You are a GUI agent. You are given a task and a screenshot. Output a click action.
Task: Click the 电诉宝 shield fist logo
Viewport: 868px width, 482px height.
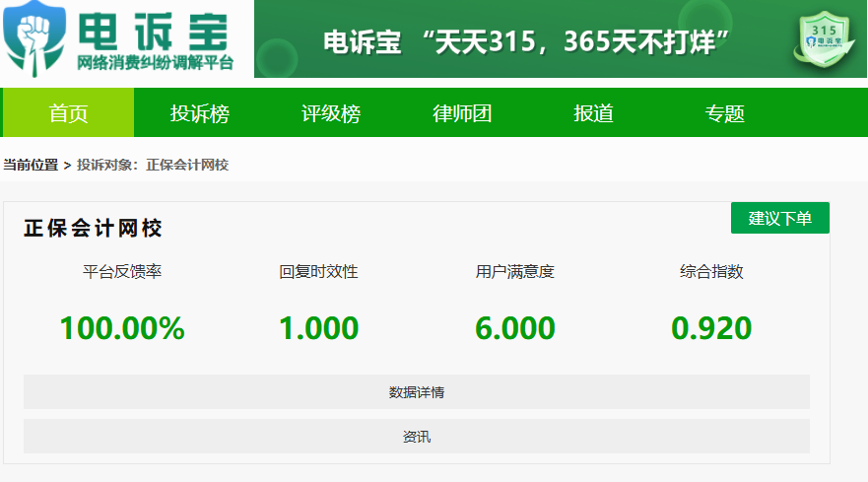pyautogui.click(x=34, y=38)
